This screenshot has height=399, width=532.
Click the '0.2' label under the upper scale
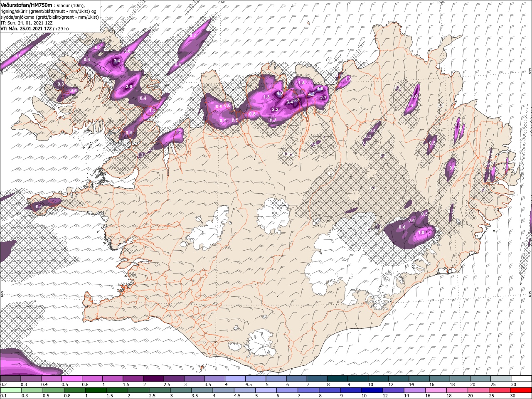pyautogui.click(x=3, y=384)
